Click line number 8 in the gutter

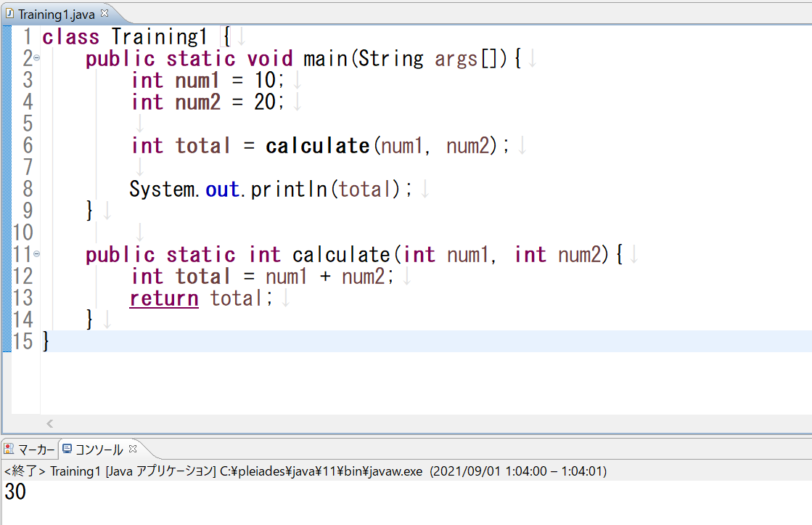click(x=28, y=190)
